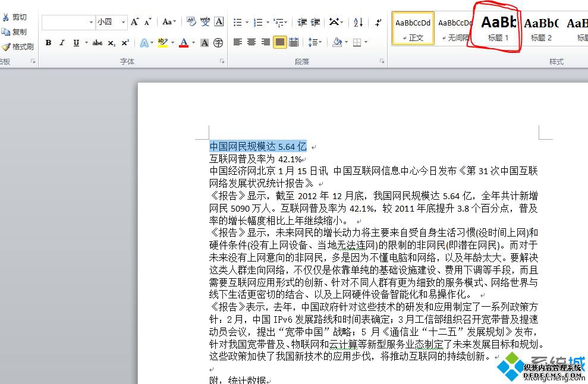Apply bulleted list
Viewport: 588px width, 384px height.
click(x=237, y=23)
